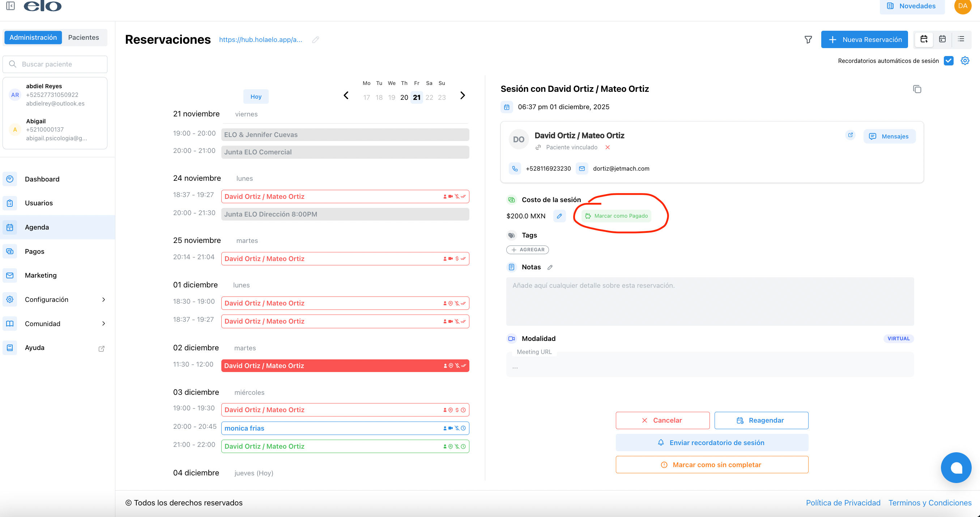The width and height of the screenshot is (980, 517).
Task: Click Marcar como Pagado button
Action: (x=616, y=216)
